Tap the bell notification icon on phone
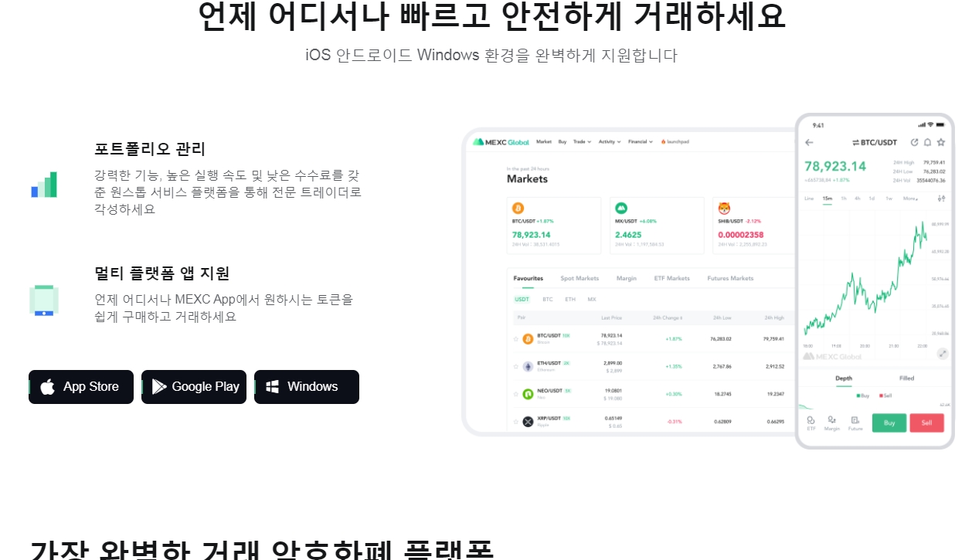This screenshot has height=560, width=972. pos(927,142)
